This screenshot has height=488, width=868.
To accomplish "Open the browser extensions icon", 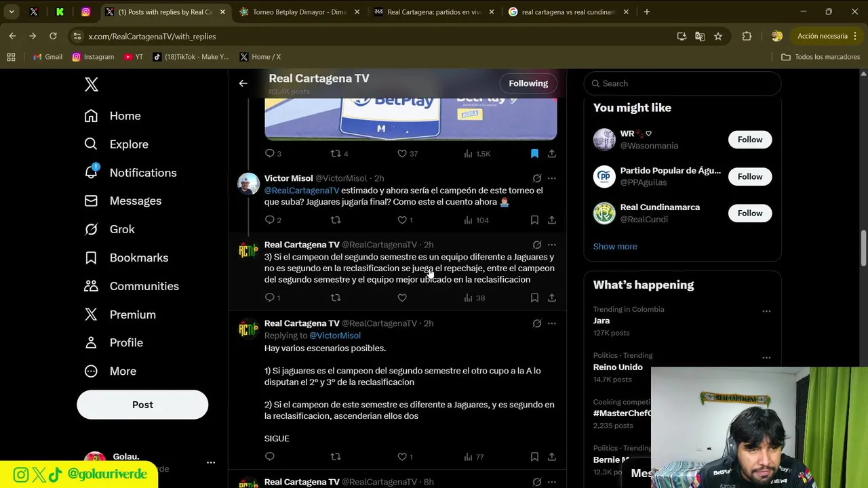I will 747,36.
